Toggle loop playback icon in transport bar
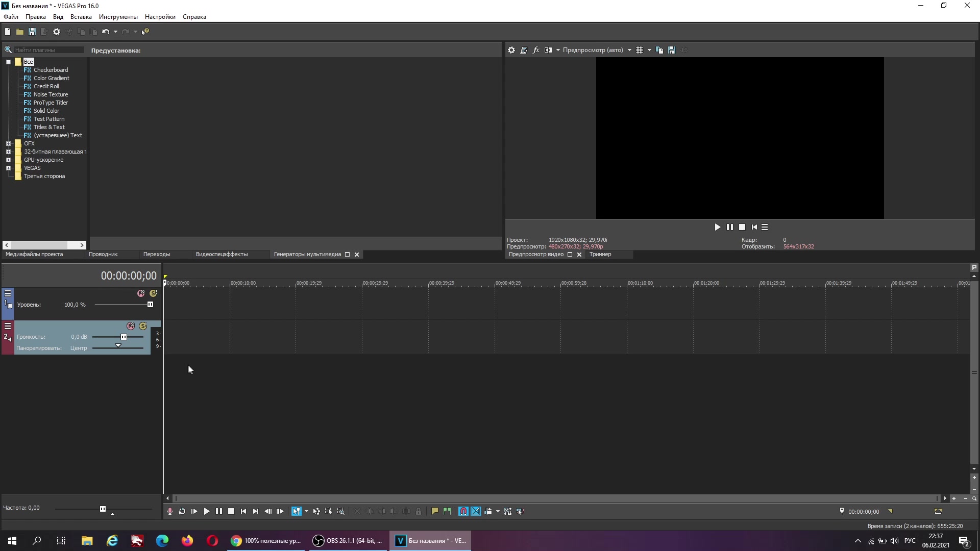Screen dimensions: 980x551 (x=181, y=511)
